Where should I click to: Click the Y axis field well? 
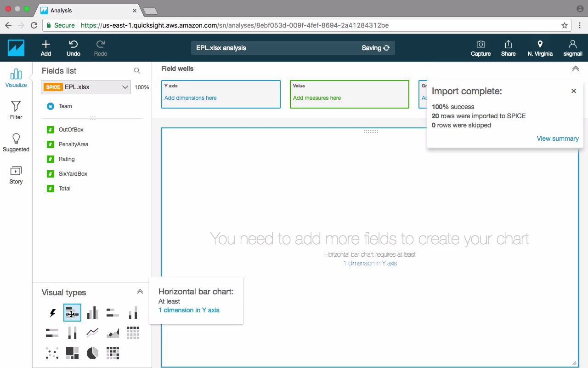[221, 94]
